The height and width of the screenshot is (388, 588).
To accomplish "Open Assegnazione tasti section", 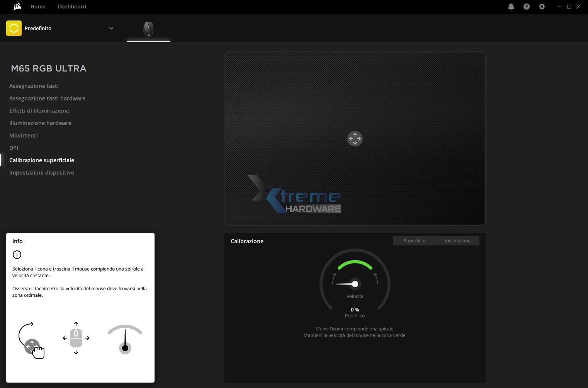I will pyautogui.click(x=34, y=86).
